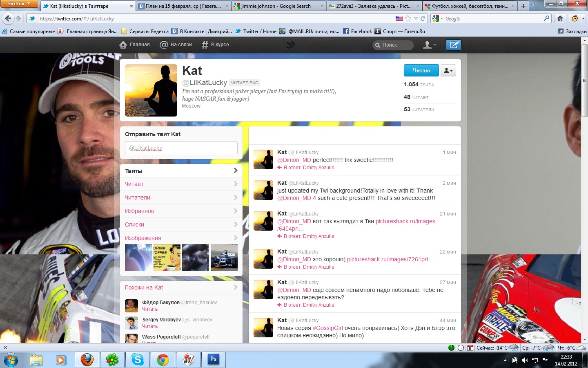Expand the Читает list in the sidebar

click(x=181, y=184)
